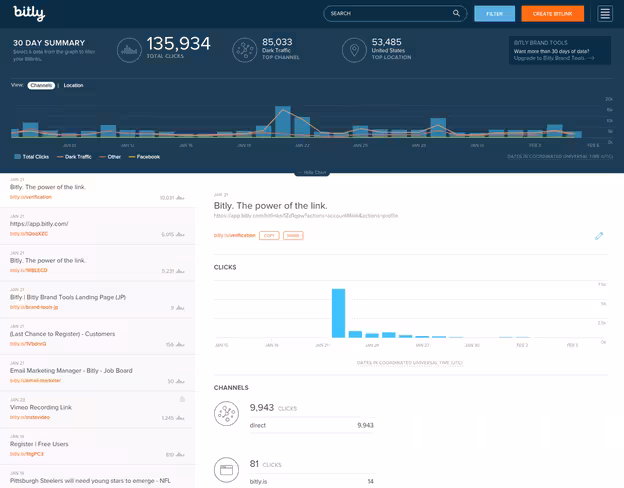Screen dimensions: 624x488
Task: Click the search magnifier icon
Action: [456, 13]
